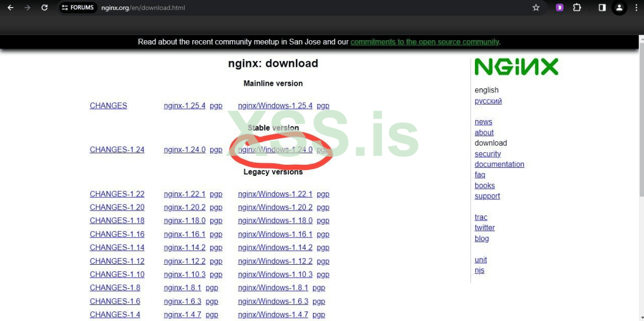Download nginx/Windows-1.20.2

(275, 207)
